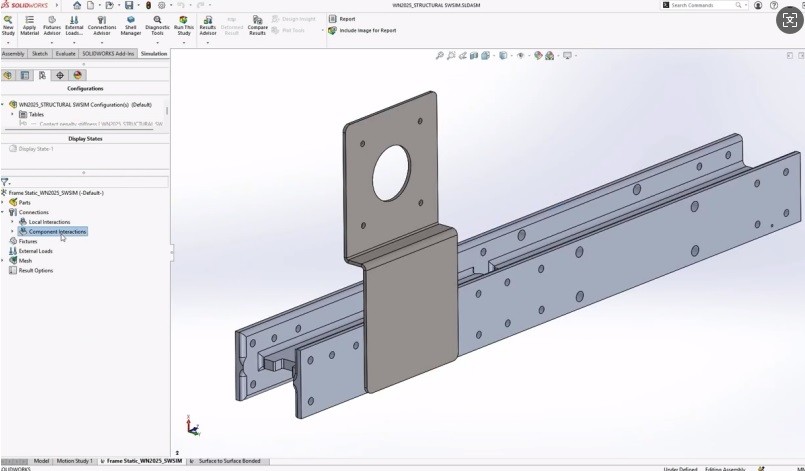Run This Study
The width and height of the screenshot is (805, 471).
(x=184, y=26)
